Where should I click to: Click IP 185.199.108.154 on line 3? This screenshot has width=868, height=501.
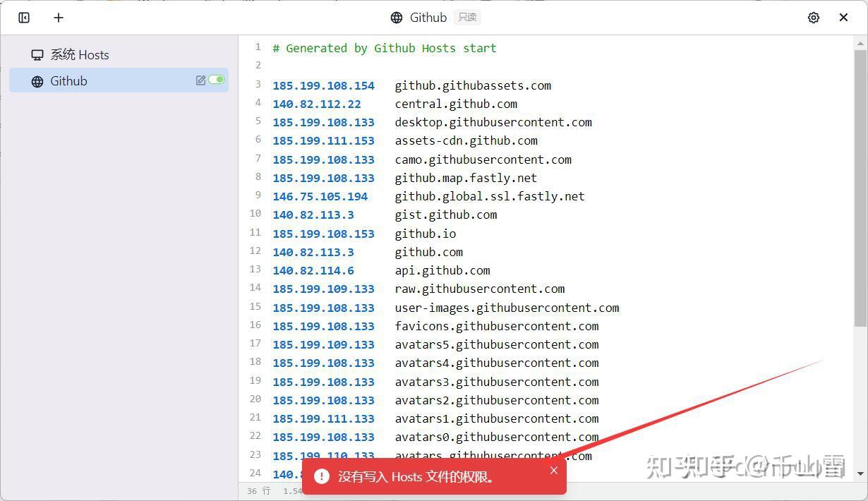pos(323,85)
